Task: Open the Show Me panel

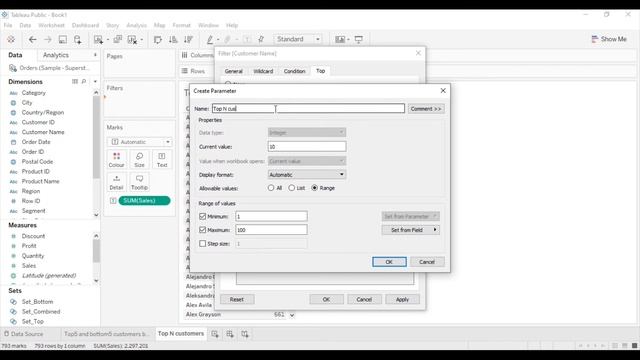Action: tap(609, 39)
